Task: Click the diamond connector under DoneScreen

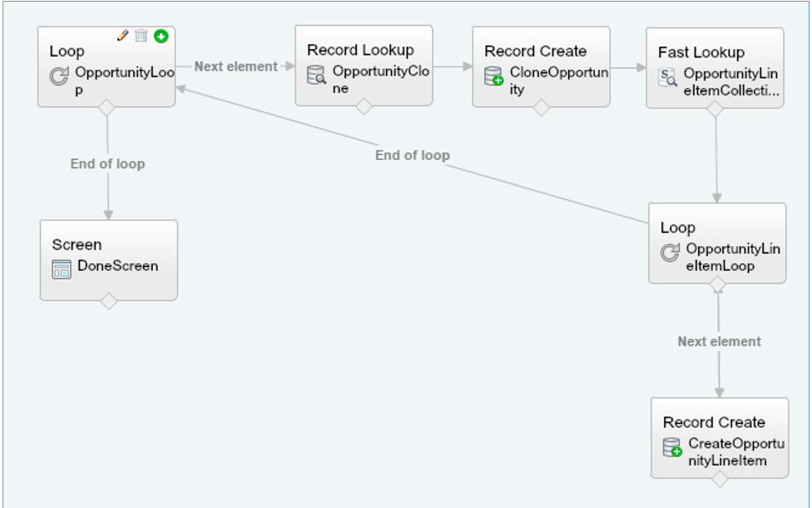Action: [x=108, y=301]
